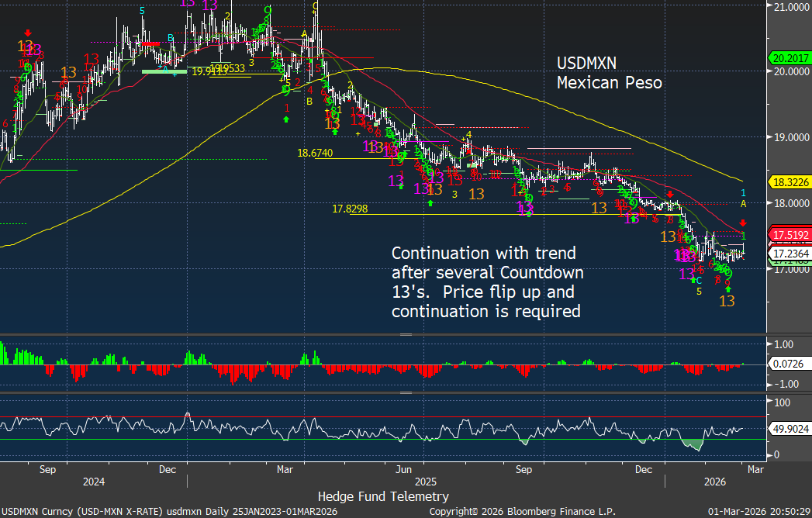Click divider handle between histogram and RSI panels

click(x=405, y=392)
